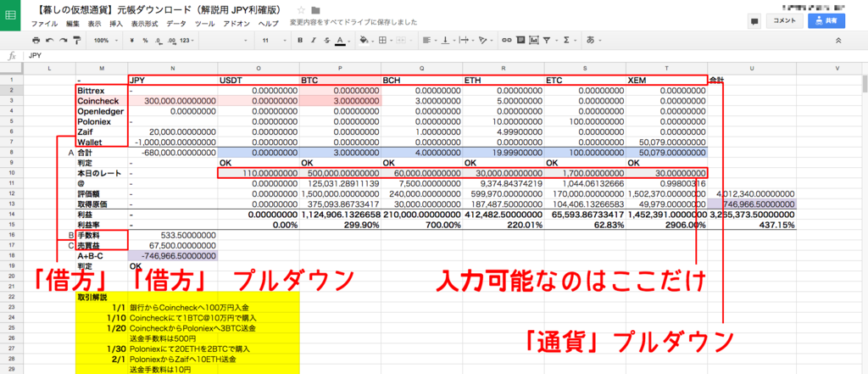The image size is (868, 374).
Task: Open the fill color picker
Action: (x=365, y=41)
